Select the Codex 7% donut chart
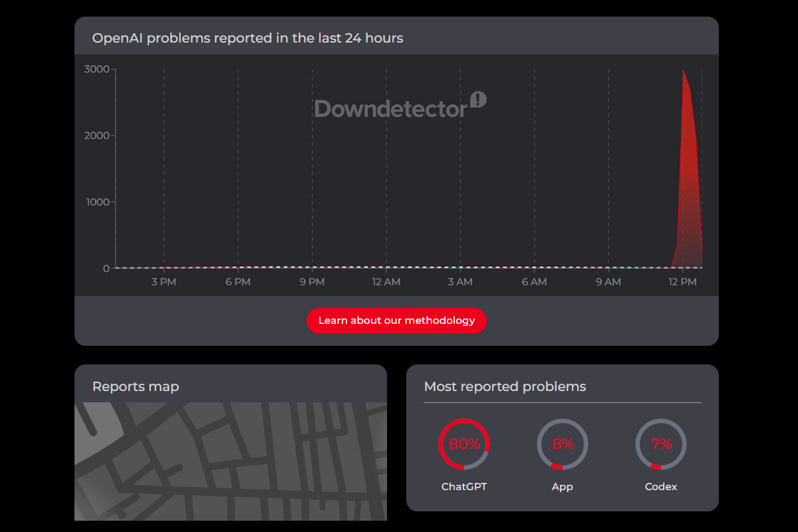This screenshot has width=798, height=532. coord(661,444)
